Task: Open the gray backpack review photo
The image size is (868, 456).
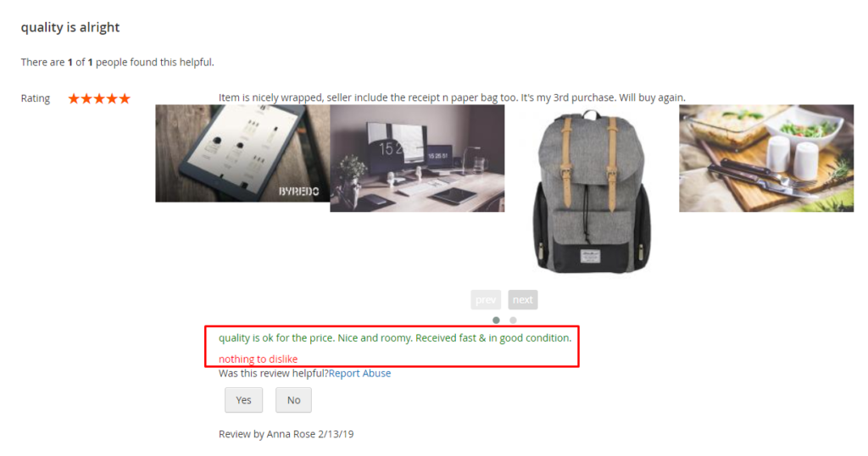Action: click(592, 191)
